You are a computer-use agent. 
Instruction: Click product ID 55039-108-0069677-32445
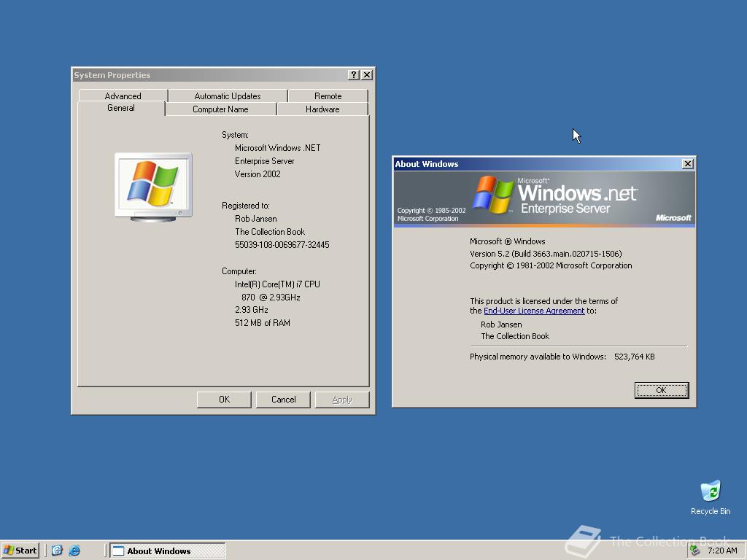tap(282, 245)
